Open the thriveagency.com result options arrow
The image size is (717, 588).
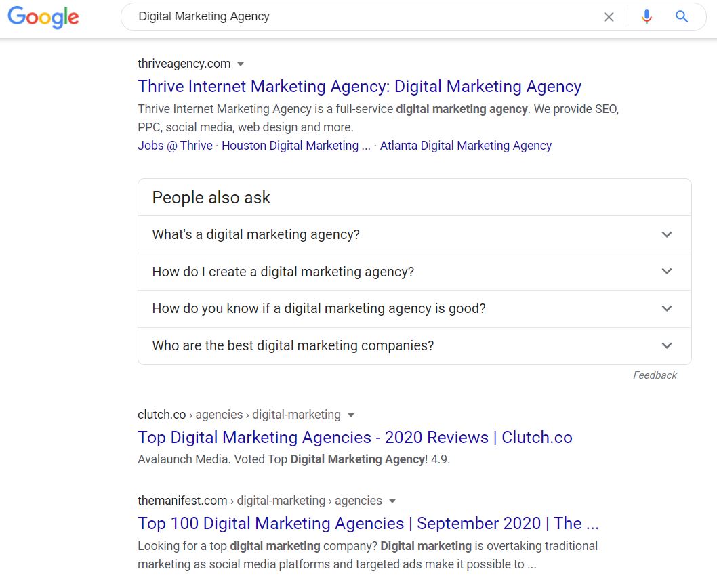[241, 64]
